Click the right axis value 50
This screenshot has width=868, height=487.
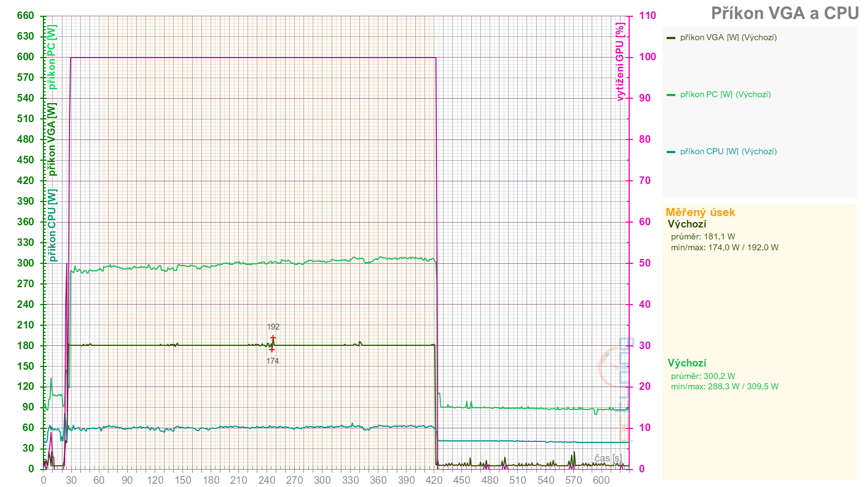(644, 263)
